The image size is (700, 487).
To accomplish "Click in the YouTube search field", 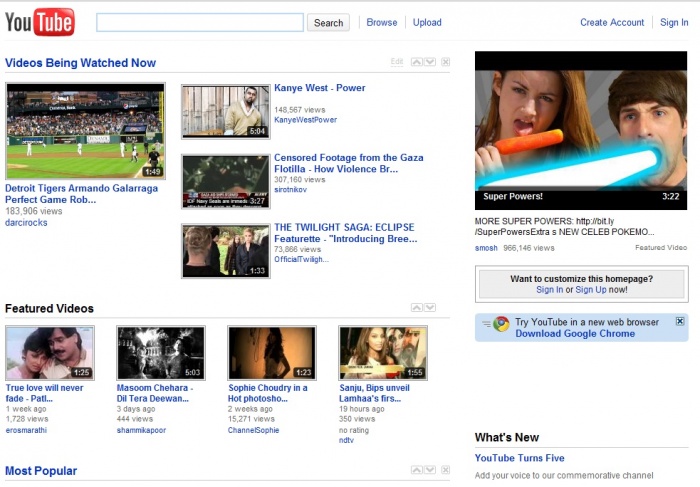I will click(x=200, y=22).
